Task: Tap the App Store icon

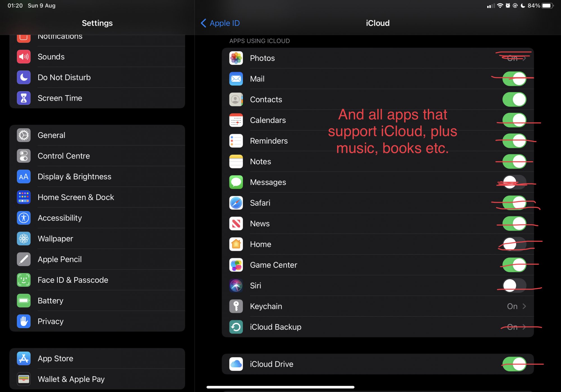Action: tap(24, 358)
